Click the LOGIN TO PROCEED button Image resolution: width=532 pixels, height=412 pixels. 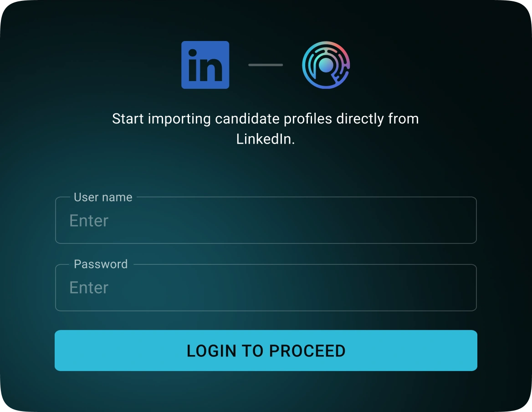266,350
